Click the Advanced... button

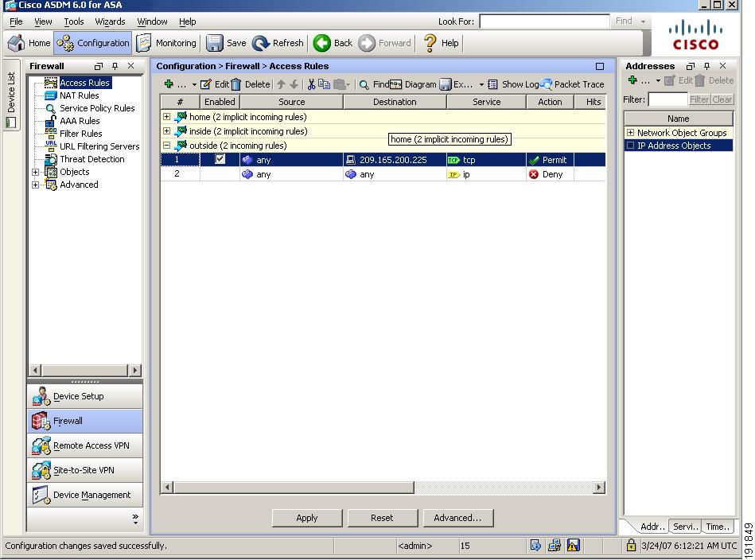pyautogui.click(x=458, y=518)
